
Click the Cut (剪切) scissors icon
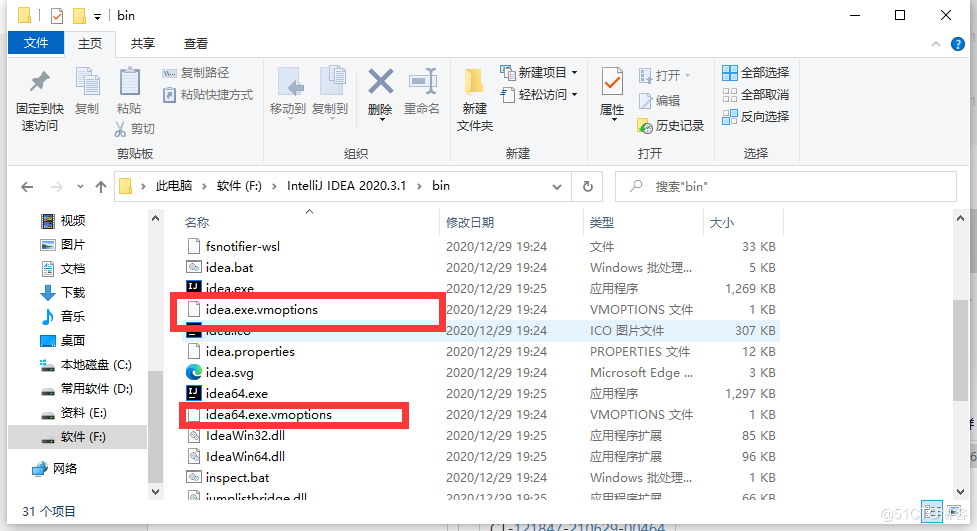click(120, 128)
